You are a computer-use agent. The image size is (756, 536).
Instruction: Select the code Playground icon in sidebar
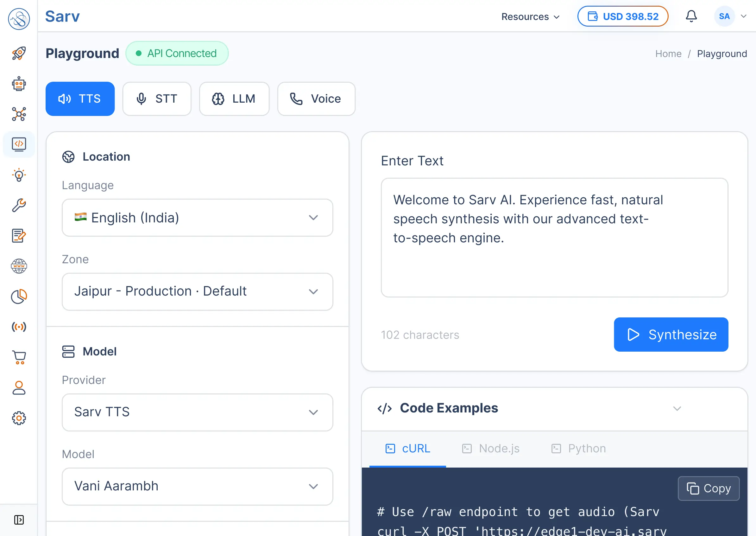click(x=19, y=144)
